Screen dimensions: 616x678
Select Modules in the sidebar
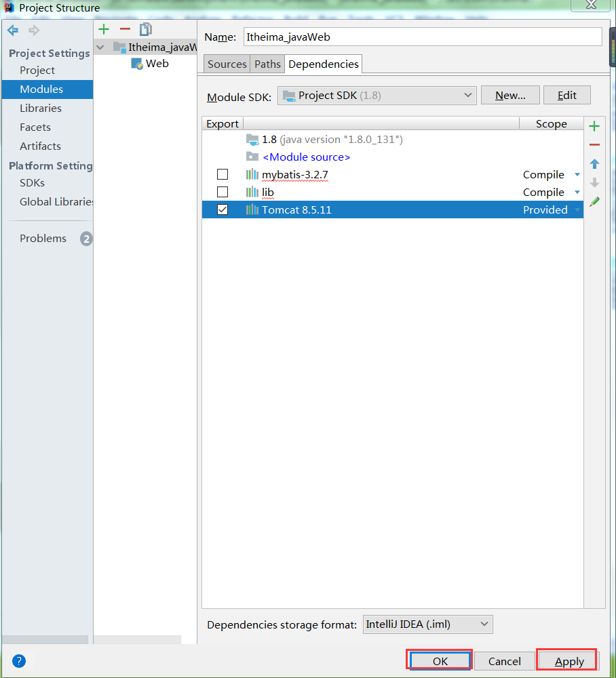(47, 89)
